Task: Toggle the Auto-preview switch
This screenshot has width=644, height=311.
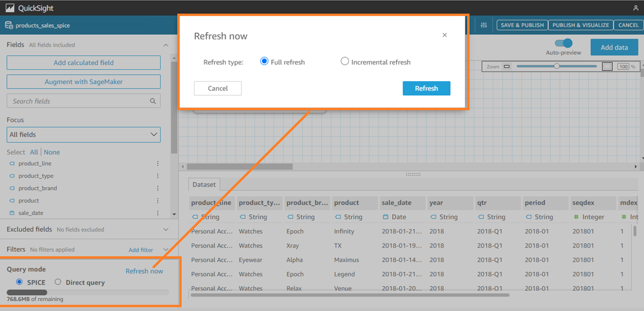Action: tap(563, 43)
